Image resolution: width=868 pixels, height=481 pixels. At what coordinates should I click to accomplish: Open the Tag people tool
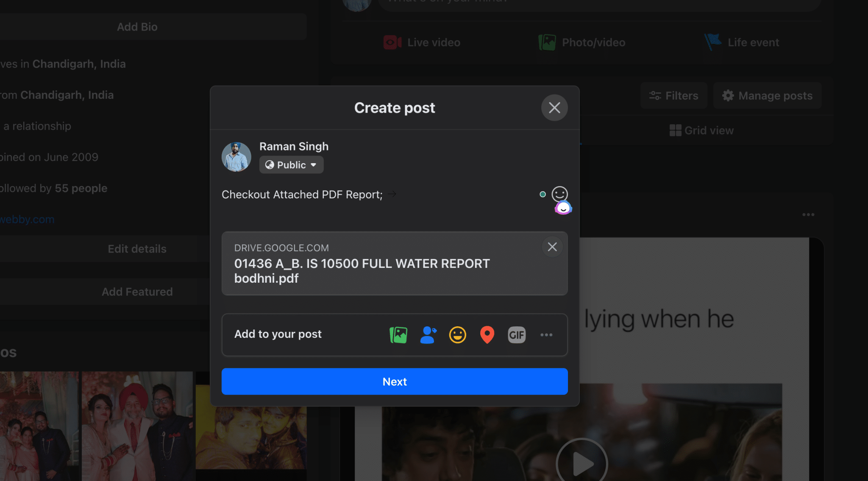pyautogui.click(x=428, y=335)
